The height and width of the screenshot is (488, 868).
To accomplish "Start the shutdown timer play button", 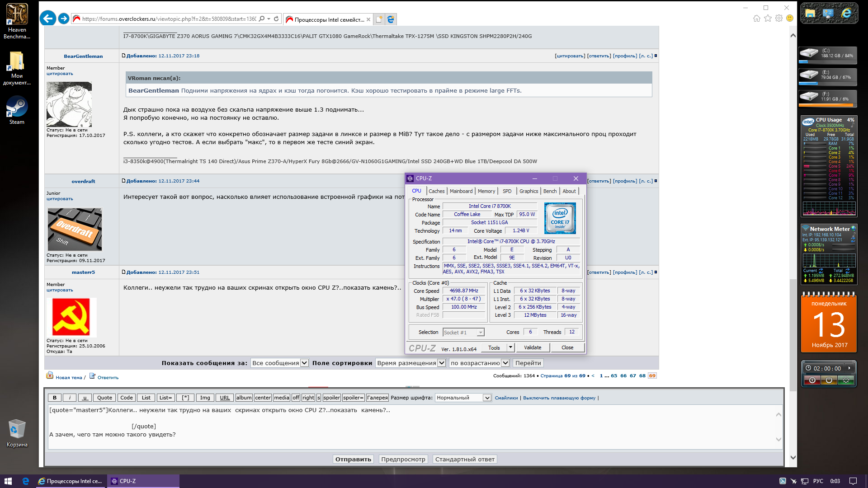I will point(849,368).
